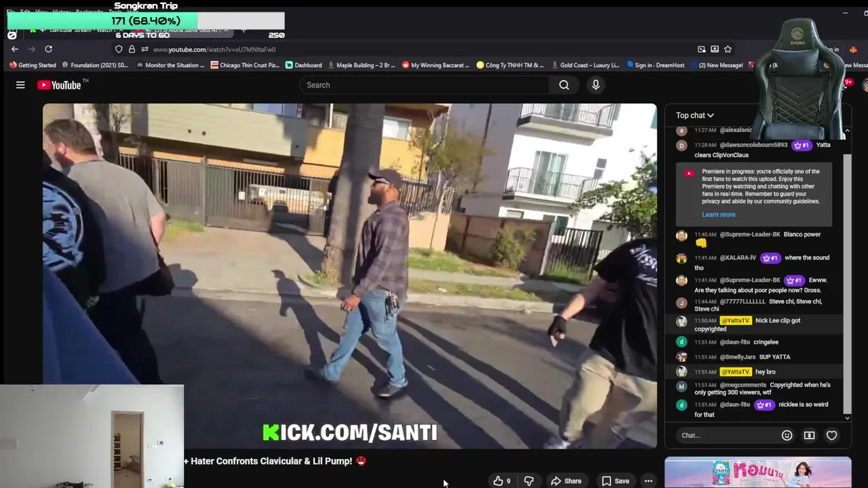Click the Share button

566,481
